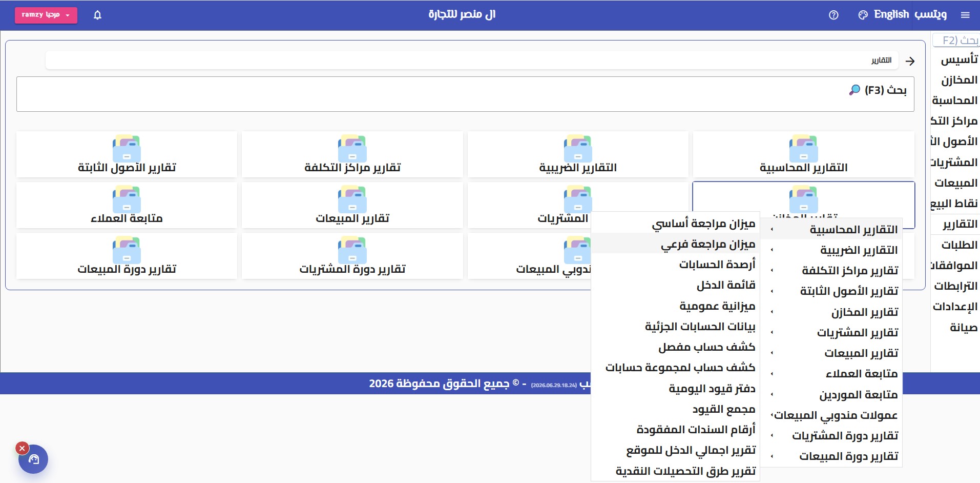Image resolution: width=980 pixels, height=483 pixels.
Task: Open الترابطات in the sidebar
Action: (x=956, y=286)
